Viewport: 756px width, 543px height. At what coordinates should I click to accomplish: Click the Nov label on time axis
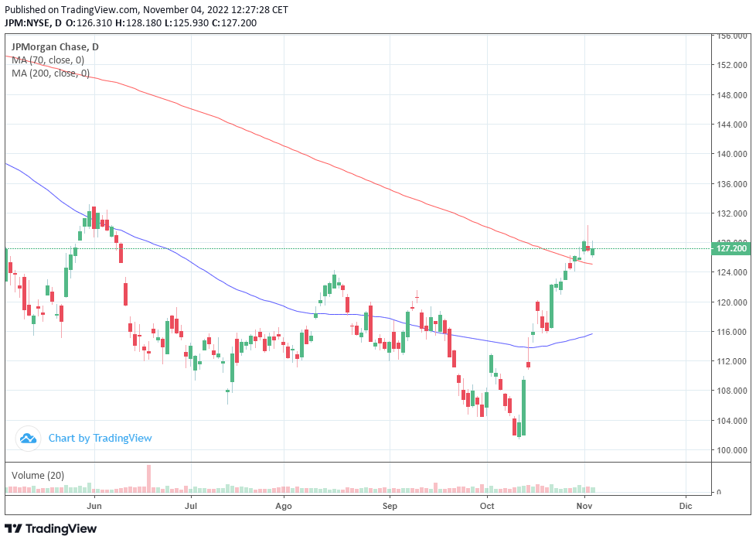[x=584, y=506]
